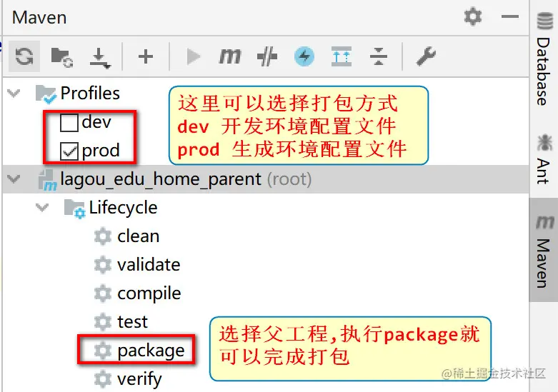Open Maven Settings wrench icon
The height and width of the screenshot is (392, 558).
point(426,56)
